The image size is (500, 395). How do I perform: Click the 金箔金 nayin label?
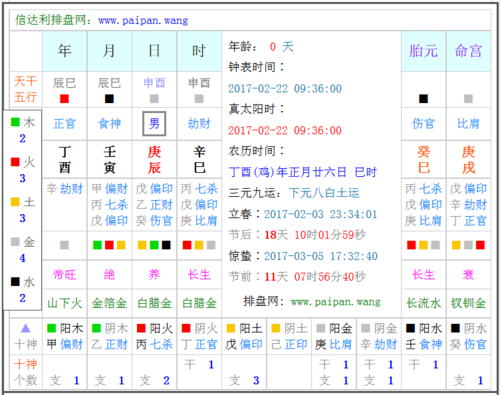coord(109,303)
